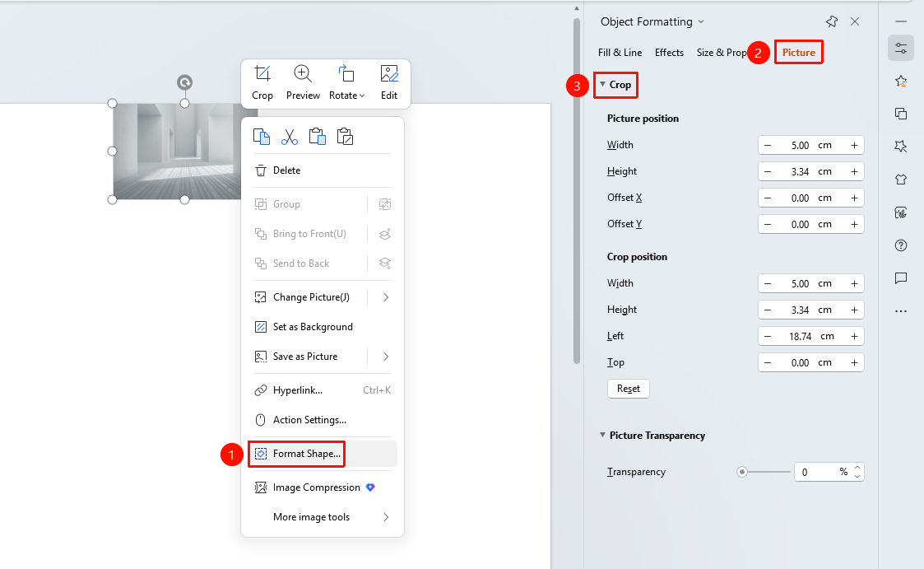The height and width of the screenshot is (569, 924).
Task: Increase Picture position Offset X value
Action: (854, 198)
